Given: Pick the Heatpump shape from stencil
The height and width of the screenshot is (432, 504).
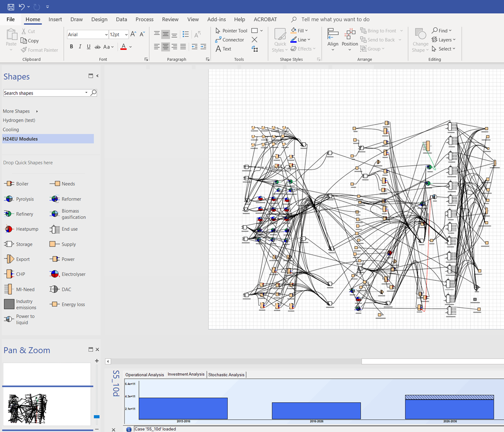Looking at the screenshot, I should pyautogui.click(x=9, y=229).
